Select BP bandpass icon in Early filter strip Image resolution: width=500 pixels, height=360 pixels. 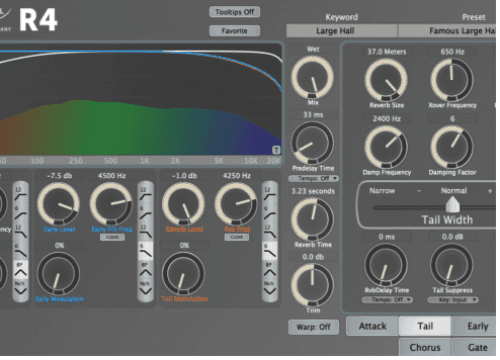click(x=146, y=270)
